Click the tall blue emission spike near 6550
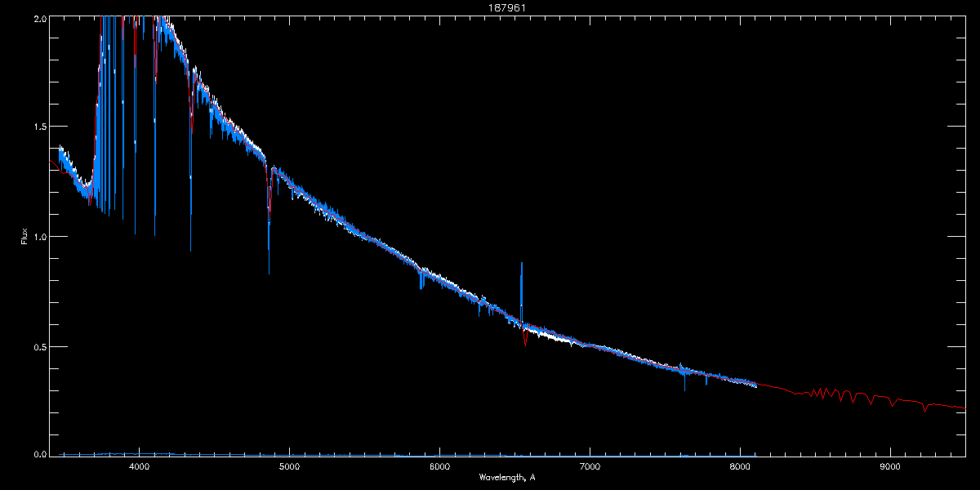Image resolution: width=980 pixels, height=490 pixels. click(521, 292)
